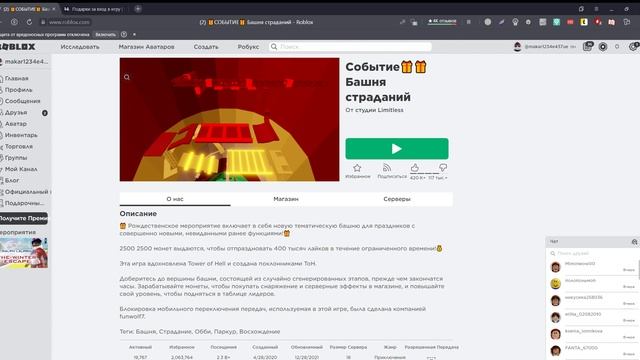Open Друзья in the left sidebar
640x360 pixels.
(x=16, y=112)
